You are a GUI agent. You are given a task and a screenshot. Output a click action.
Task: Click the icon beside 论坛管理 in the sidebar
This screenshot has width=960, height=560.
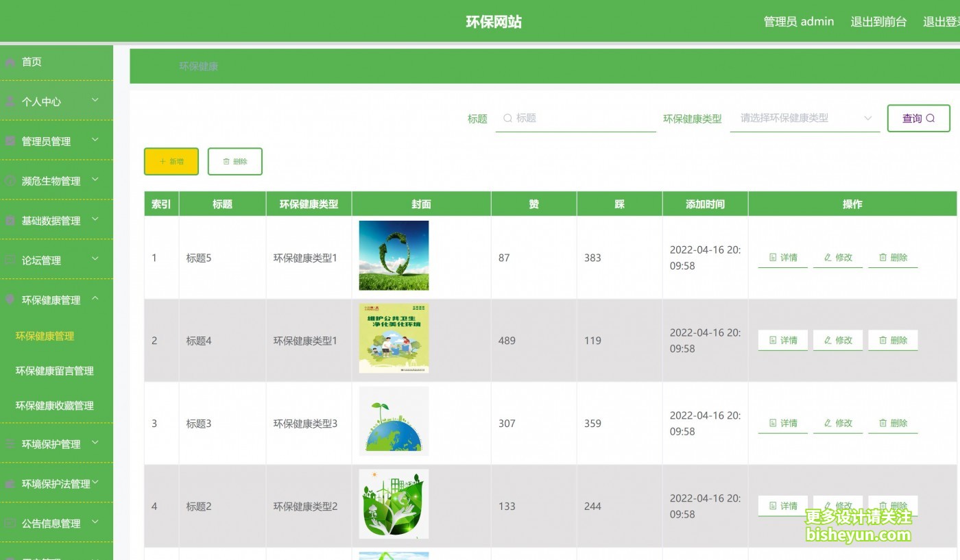coord(10,260)
